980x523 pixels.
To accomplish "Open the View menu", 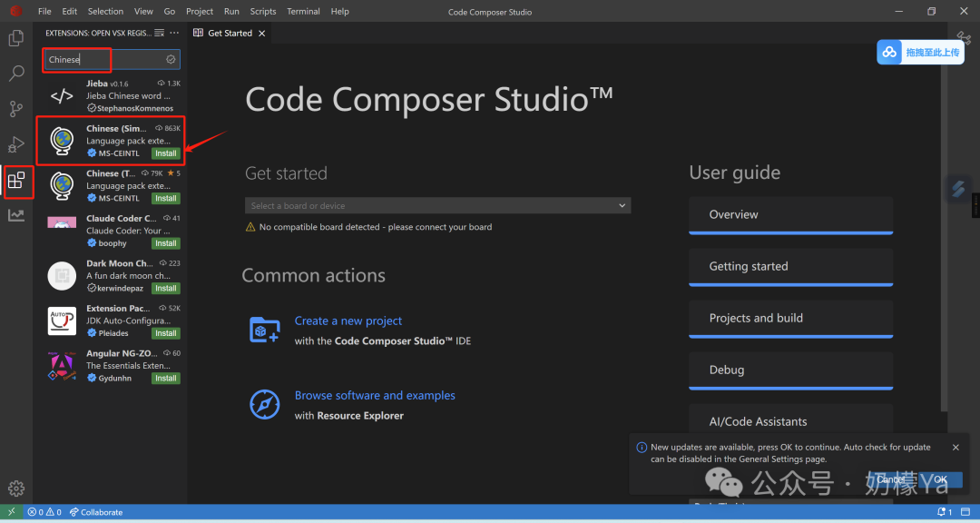I will coord(143,11).
